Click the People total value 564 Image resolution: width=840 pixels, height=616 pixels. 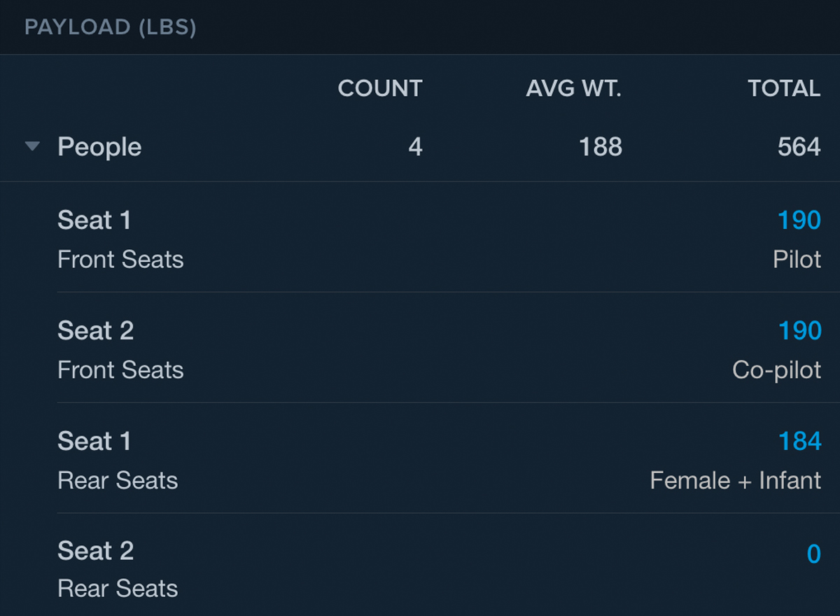pyautogui.click(x=799, y=147)
